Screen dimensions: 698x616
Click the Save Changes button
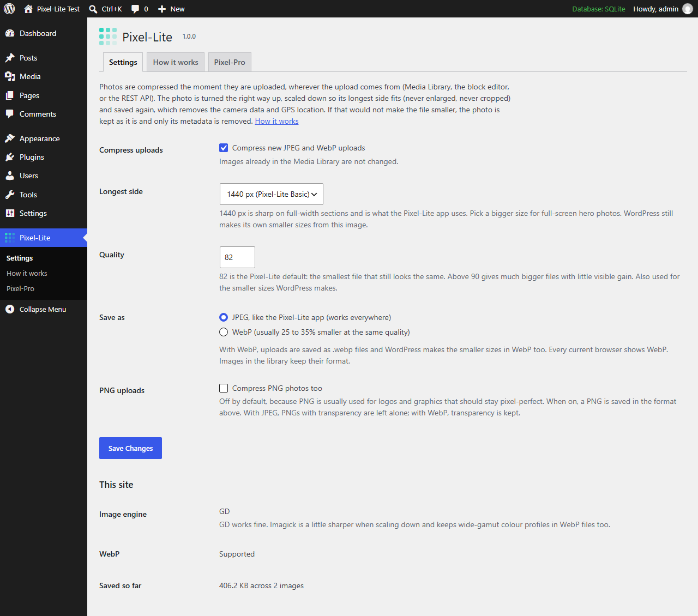click(130, 448)
